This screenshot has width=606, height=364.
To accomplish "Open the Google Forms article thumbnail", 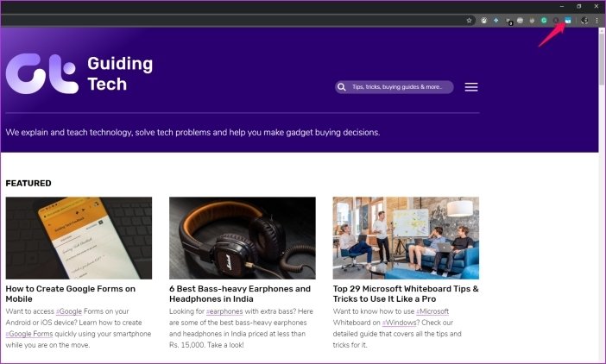I will click(x=79, y=237).
